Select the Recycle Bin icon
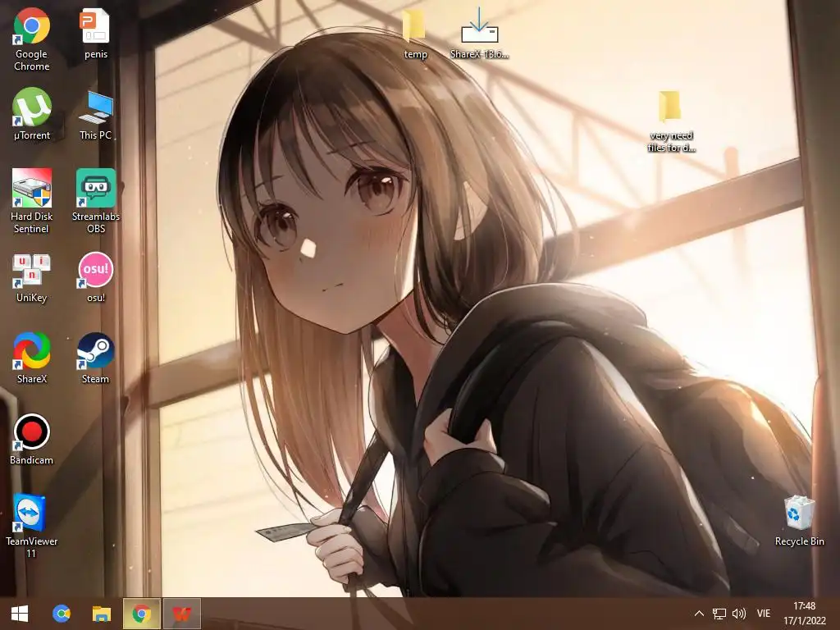 (799, 520)
